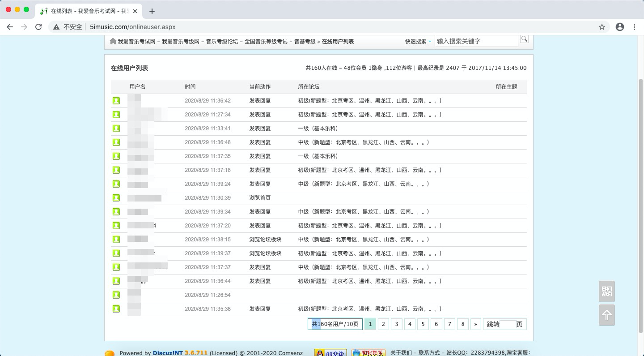Open the QR code floating button
This screenshot has width=644, height=356.
[607, 292]
